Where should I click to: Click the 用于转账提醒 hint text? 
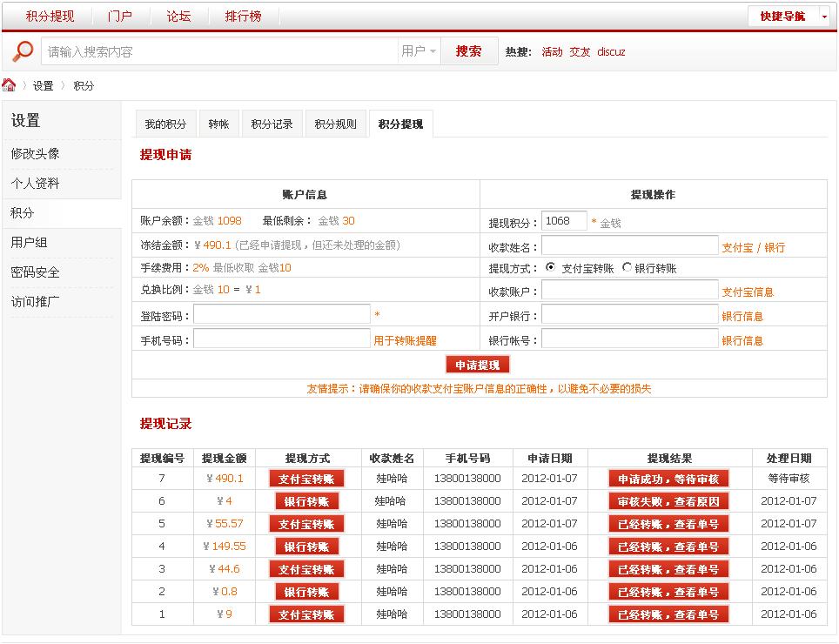405,341
